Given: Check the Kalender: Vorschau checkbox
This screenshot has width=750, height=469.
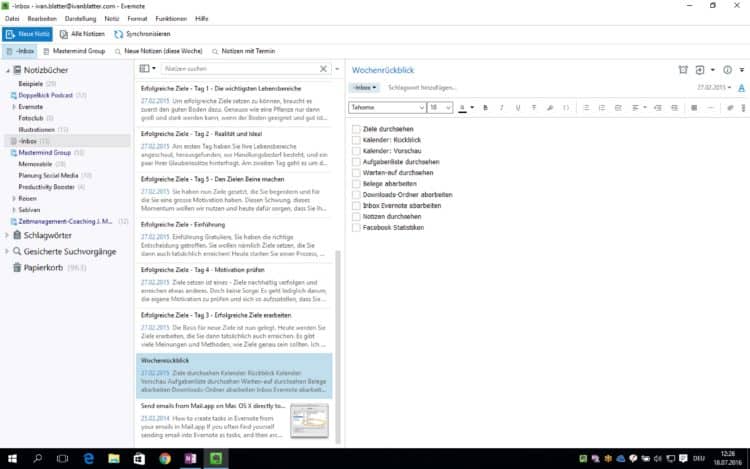Looking at the screenshot, I should 356,151.
